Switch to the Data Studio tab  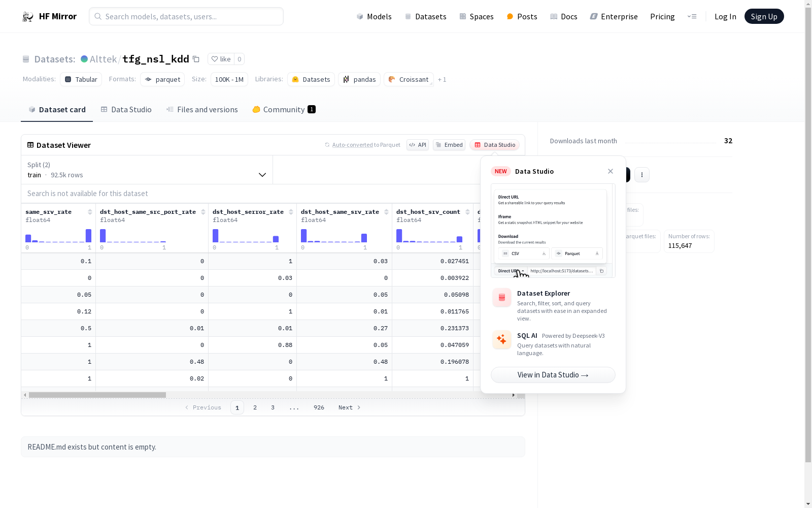coord(126,110)
